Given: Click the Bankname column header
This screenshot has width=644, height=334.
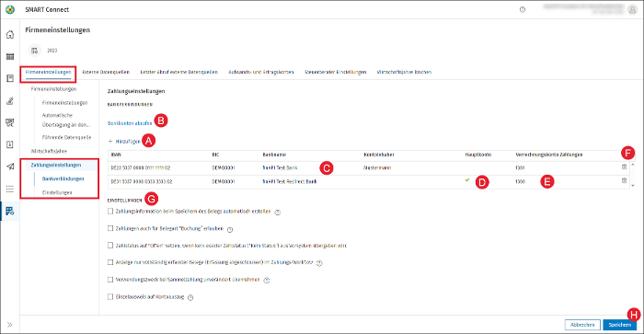Looking at the screenshot, I should [x=274, y=155].
